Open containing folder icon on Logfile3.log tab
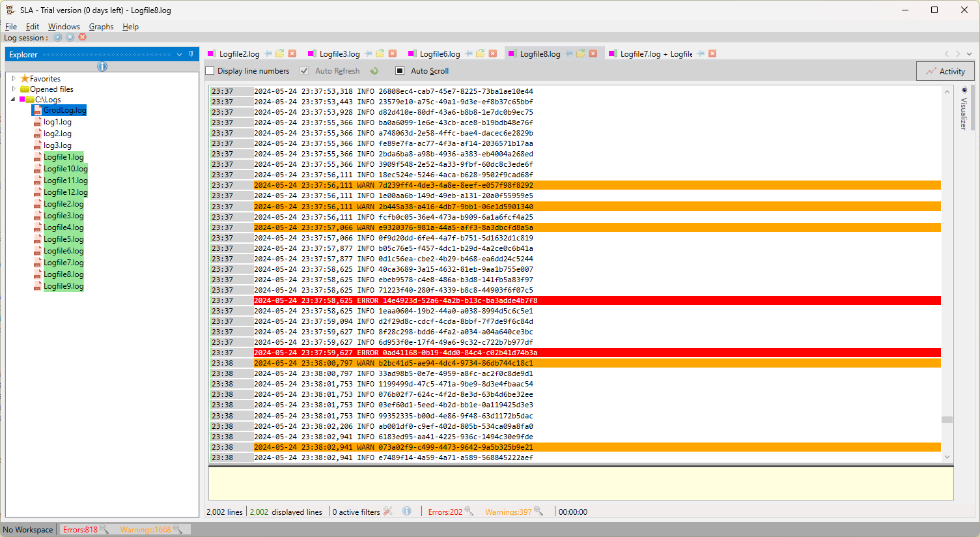 (380, 53)
